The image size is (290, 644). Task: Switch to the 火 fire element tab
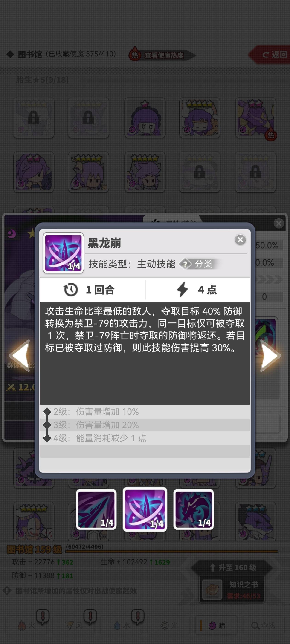[26, 626]
